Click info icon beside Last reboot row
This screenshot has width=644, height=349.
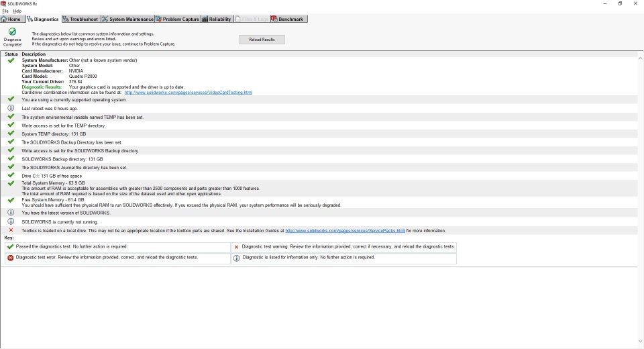(11, 108)
